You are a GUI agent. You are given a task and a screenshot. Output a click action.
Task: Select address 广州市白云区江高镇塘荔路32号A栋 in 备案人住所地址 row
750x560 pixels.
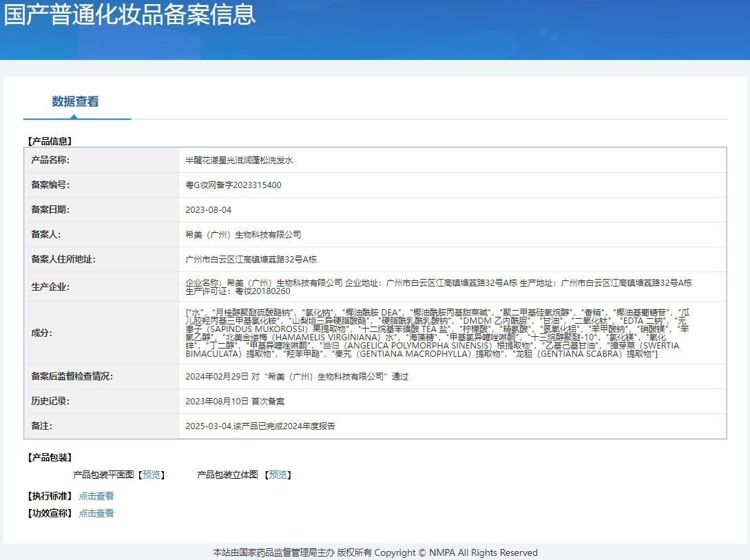(x=251, y=259)
